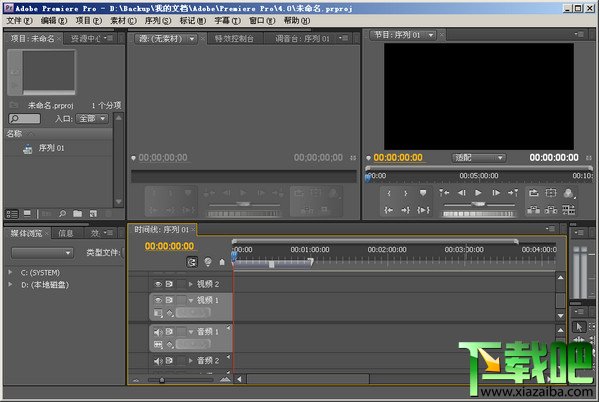Expand the 视频 2 track
Screen dimensions: 599x402
coord(191,284)
